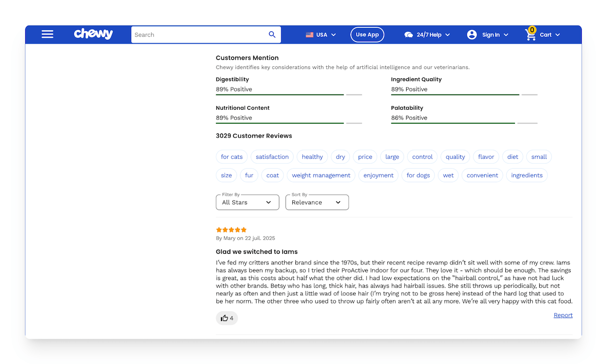Select the 'diet' review tag
Screen dimensions: 607x364
[x=513, y=157]
